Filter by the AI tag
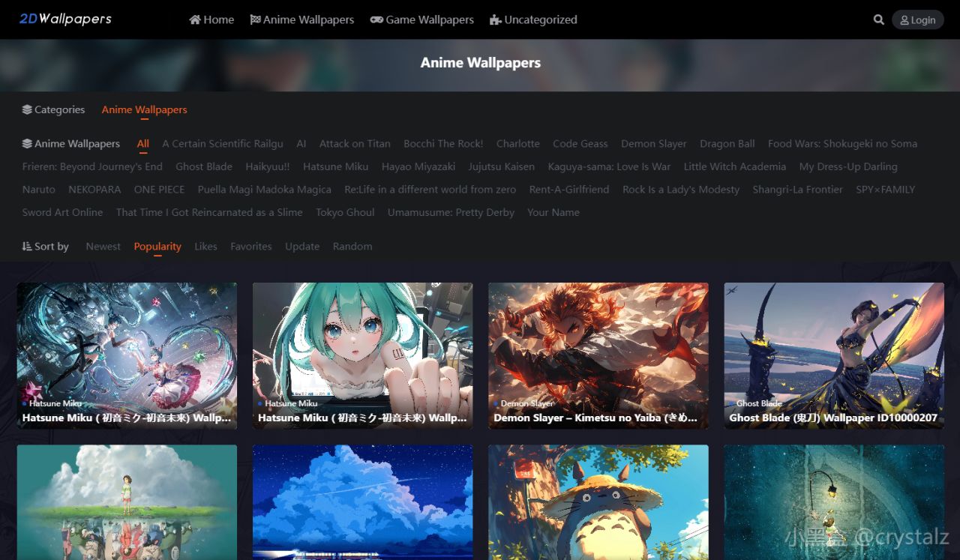Viewport: 960px width, 560px height. pos(301,144)
